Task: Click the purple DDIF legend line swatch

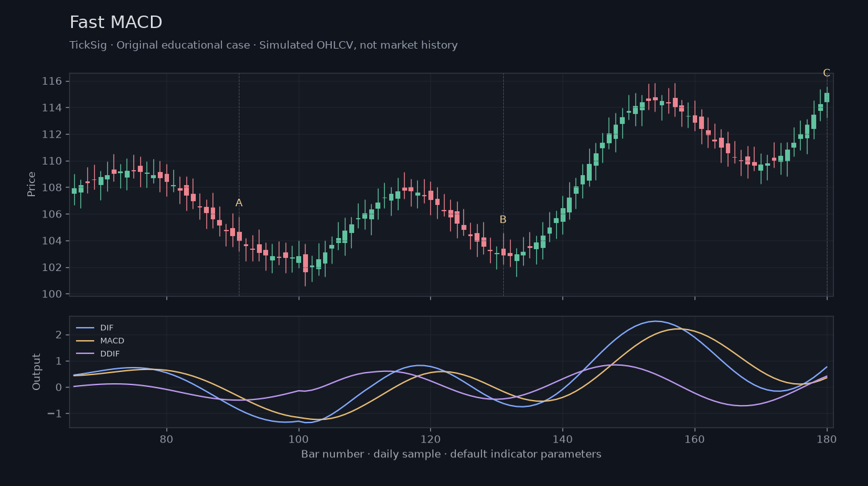Action: pyautogui.click(x=85, y=354)
